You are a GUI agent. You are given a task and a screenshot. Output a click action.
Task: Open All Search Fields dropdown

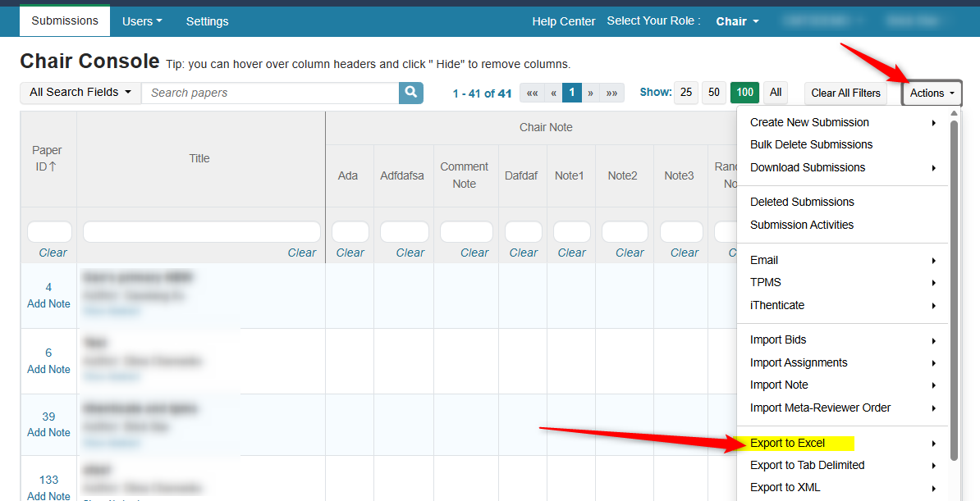80,93
